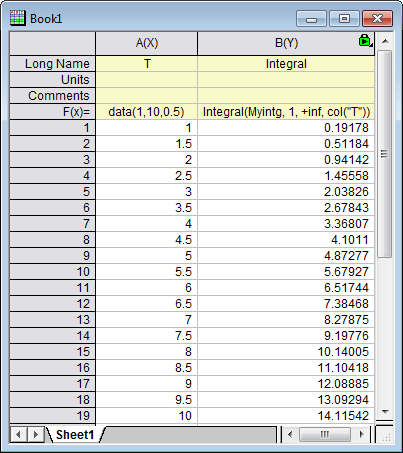
Task: Click column A cell with value 4.5
Action: tap(147, 240)
